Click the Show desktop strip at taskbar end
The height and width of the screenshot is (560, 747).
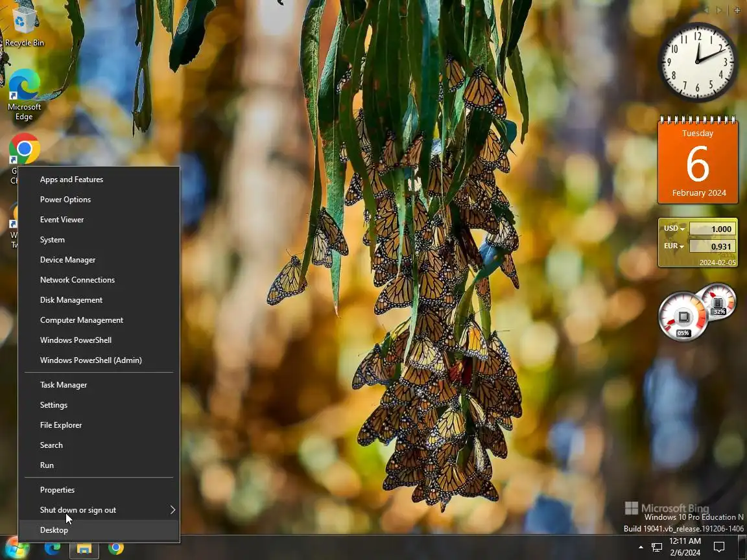tap(744, 548)
